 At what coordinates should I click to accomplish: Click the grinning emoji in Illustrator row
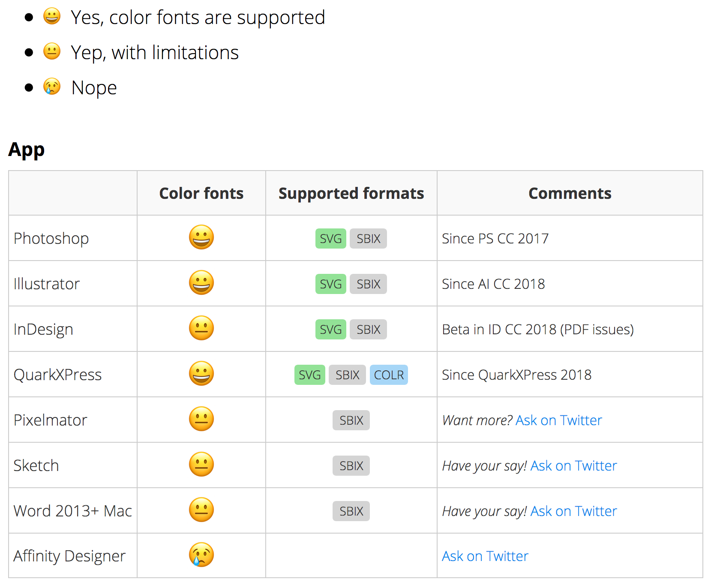(201, 282)
